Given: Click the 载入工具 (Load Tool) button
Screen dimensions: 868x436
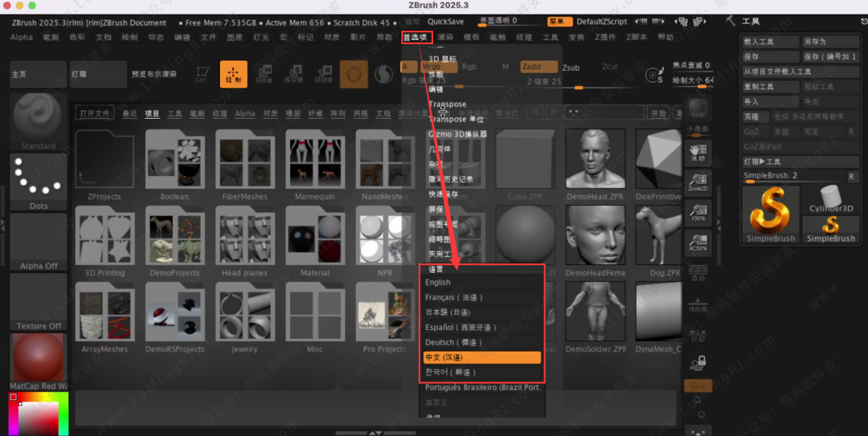Looking at the screenshot, I should pyautogui.click(x=768, y=42).
